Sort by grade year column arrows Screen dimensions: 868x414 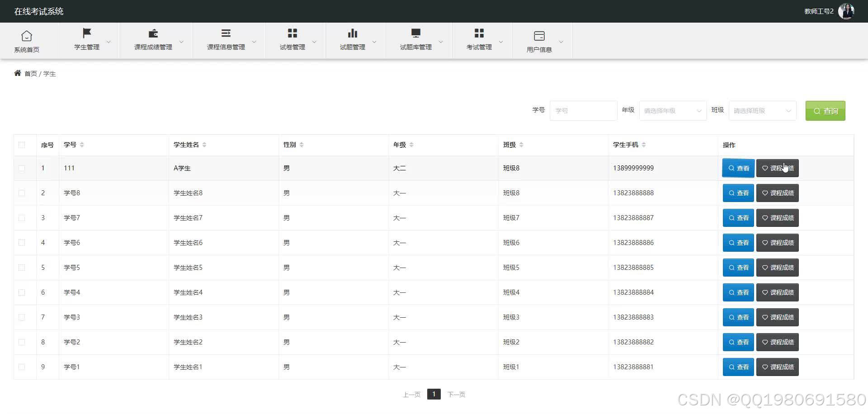(411, 145)
